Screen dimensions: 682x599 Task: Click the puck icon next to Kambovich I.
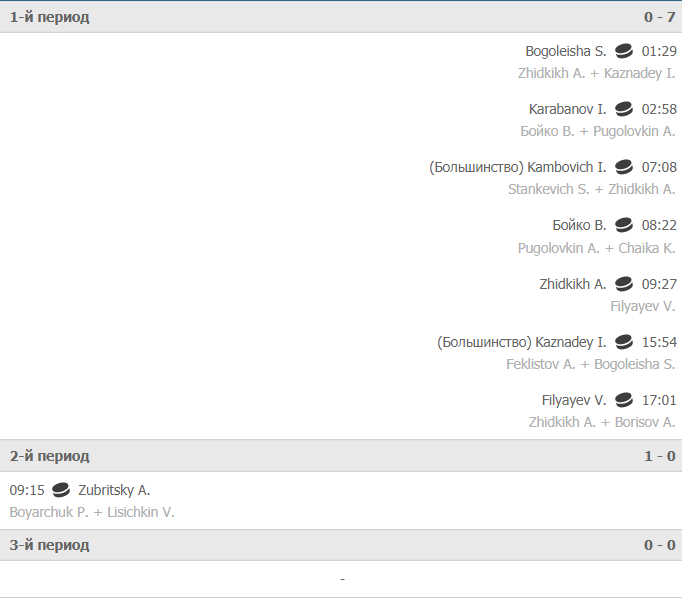[624, 167]
